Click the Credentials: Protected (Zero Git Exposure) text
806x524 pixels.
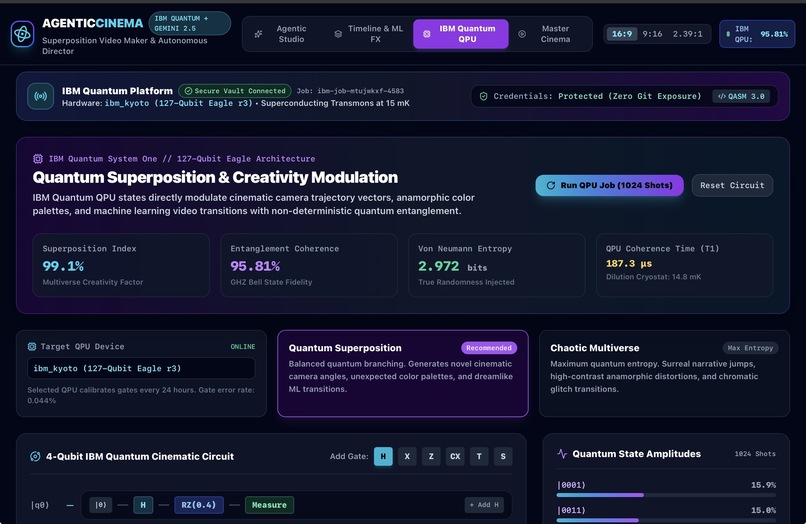(x=597, y=96)
